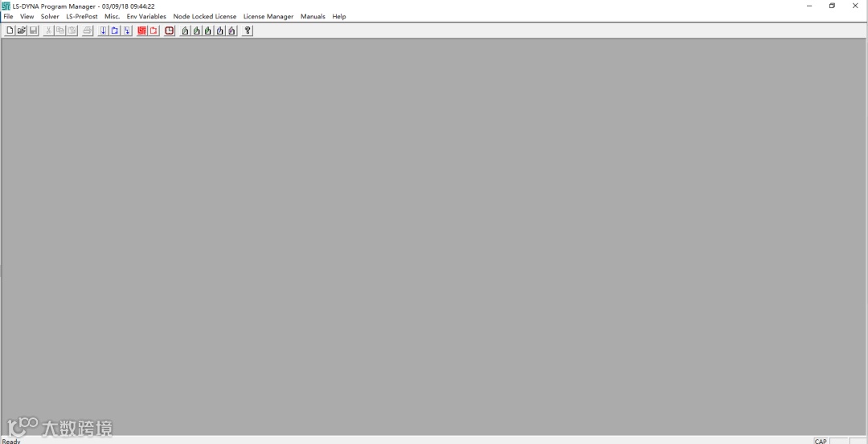Close the LS-DYNA Program Manager window
This screenshot has height=444, width=868.
[x=855, y=6]
